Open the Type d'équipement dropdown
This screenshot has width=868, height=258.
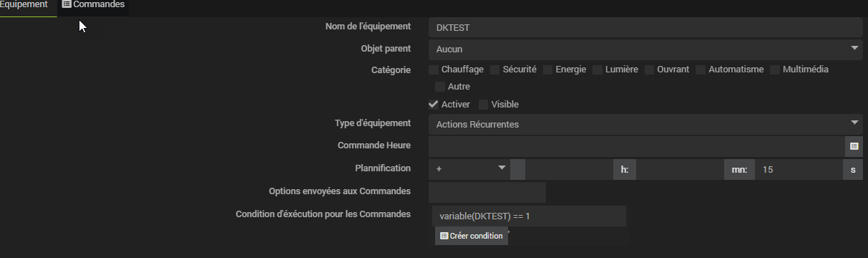645,124
